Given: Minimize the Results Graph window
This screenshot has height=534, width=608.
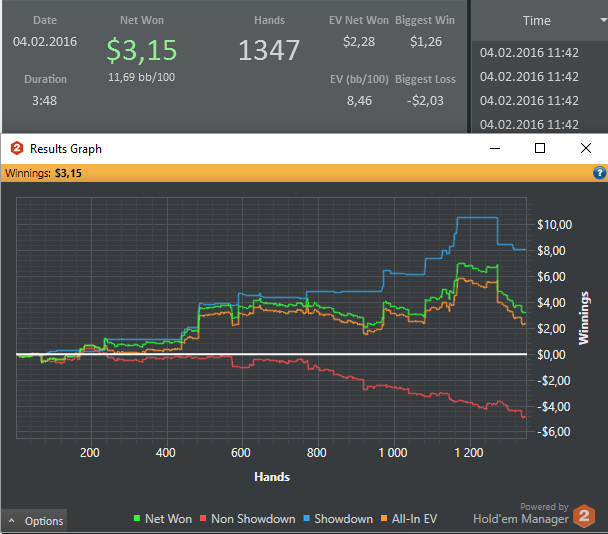Looking at the screenshot, I should [495, 148].
